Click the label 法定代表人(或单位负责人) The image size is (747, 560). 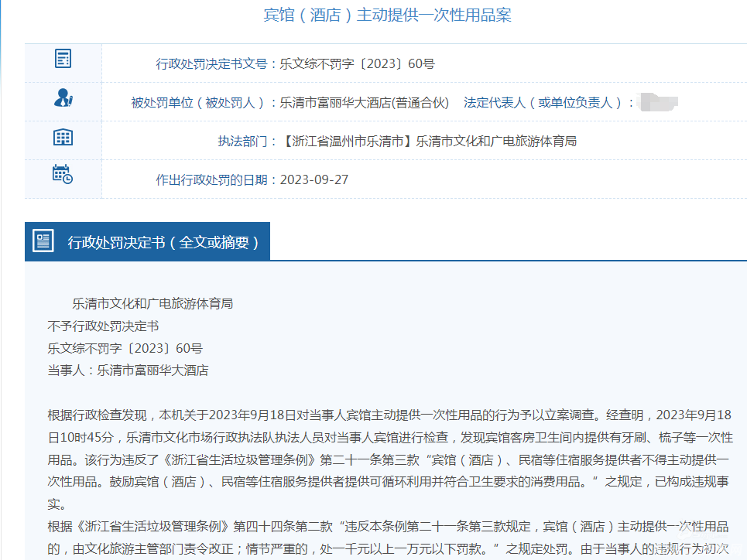[x=543, y=103]
